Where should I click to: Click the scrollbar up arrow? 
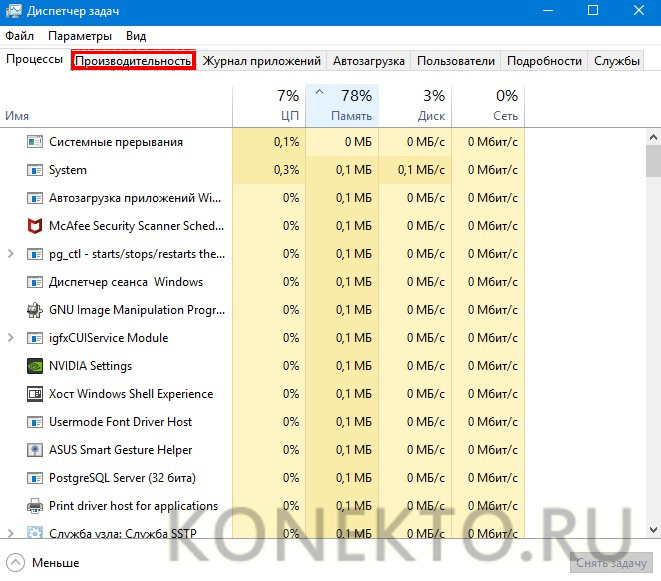pyautogui.click(x=653, y=137)
